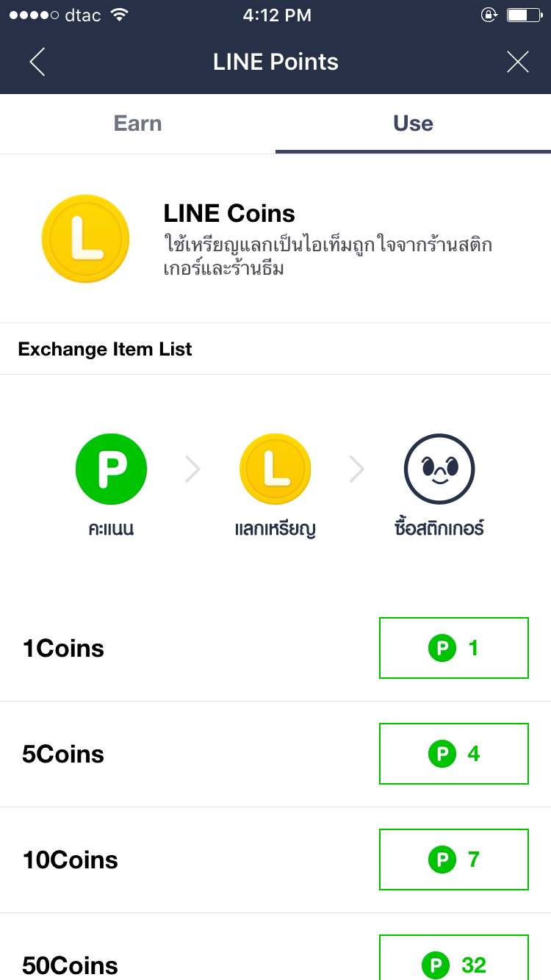Switch to the Earn tab

point(137,123)
